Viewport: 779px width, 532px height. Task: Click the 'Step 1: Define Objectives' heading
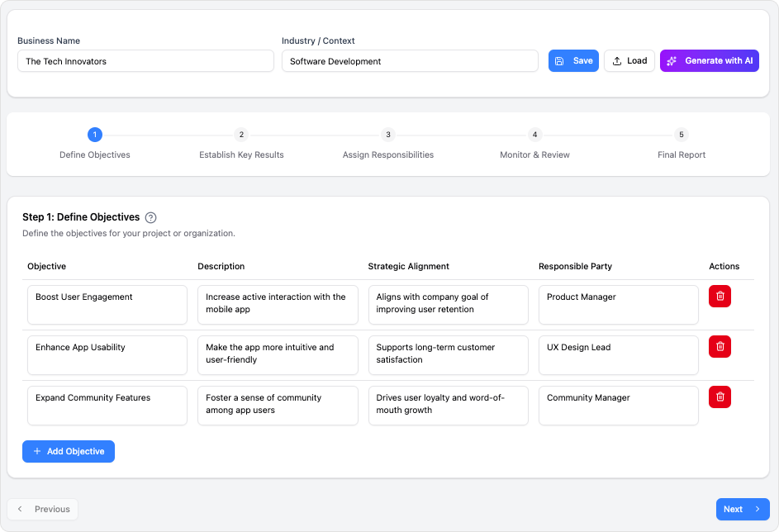point(81,217)
